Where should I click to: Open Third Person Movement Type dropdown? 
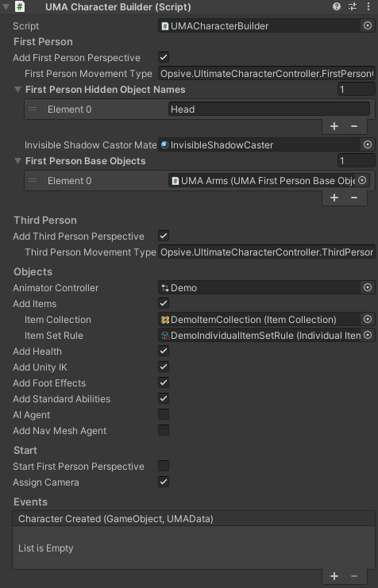click(267, 252)
